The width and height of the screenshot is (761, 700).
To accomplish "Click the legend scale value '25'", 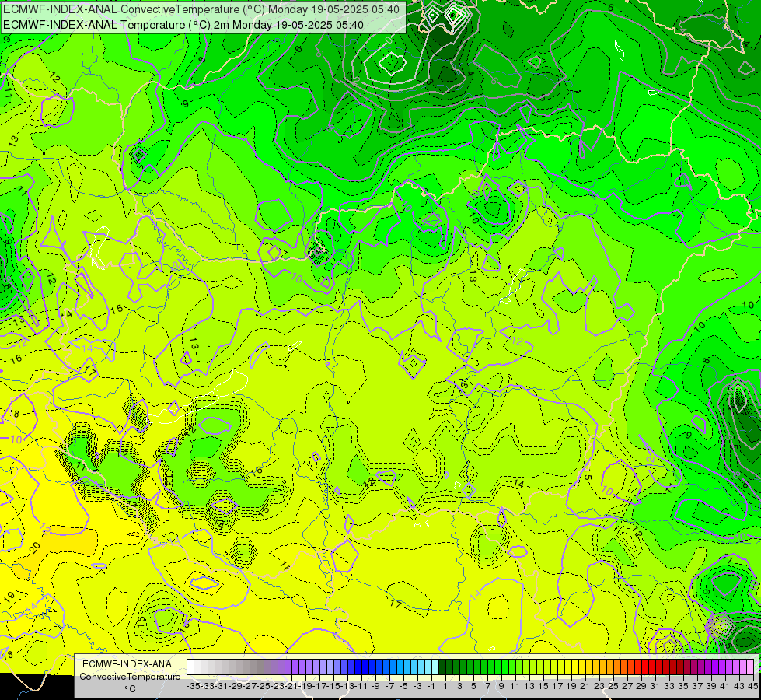I will [x=613, y=686].
